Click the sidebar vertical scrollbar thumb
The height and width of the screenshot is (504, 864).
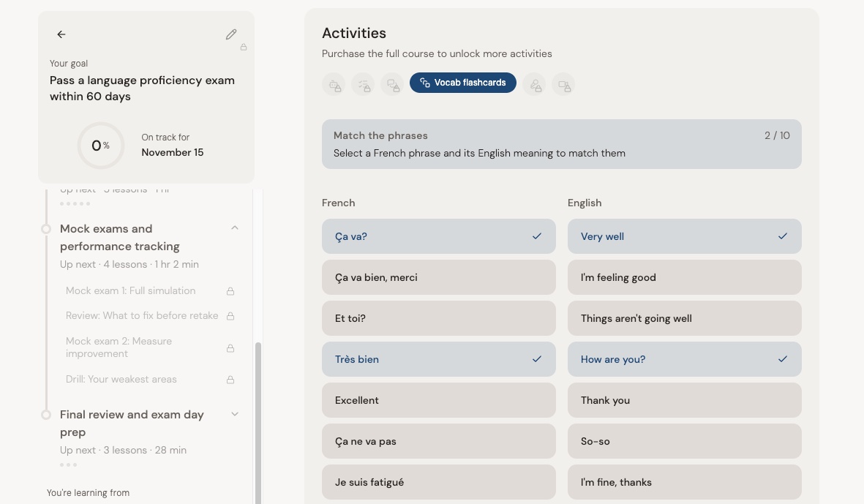tap(258, 423)
